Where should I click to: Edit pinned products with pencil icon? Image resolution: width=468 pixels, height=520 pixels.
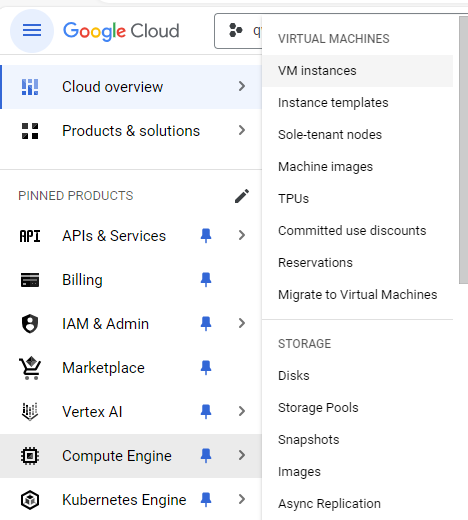242,196
